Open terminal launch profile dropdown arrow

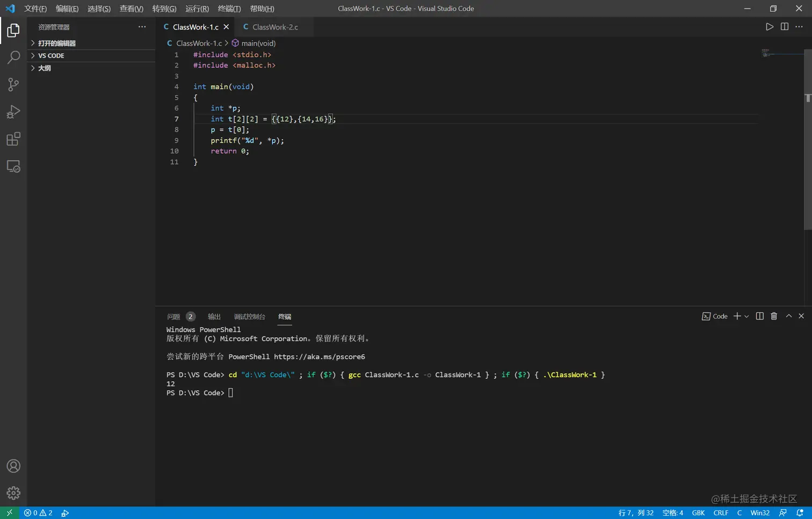coord(746,316)
